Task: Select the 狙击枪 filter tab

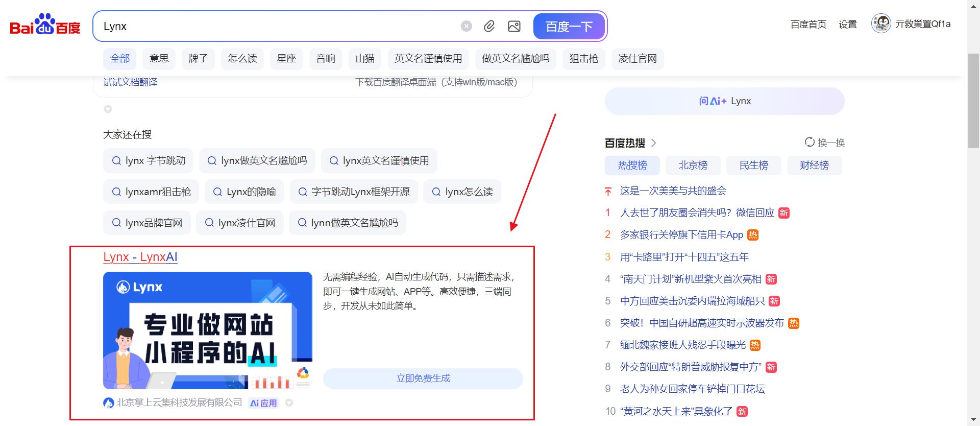Action: (x=584, y=59)
